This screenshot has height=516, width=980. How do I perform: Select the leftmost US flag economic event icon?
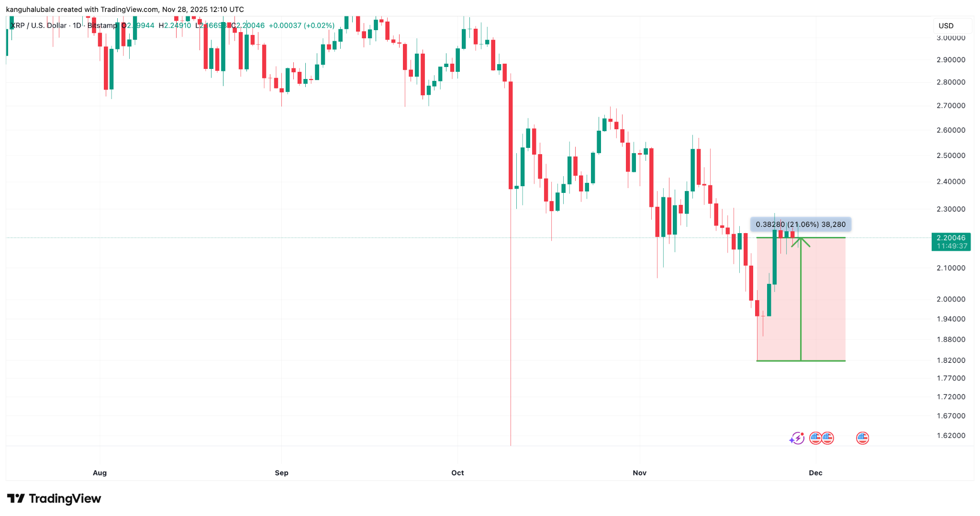pyautogui.click(x=815, y=438)
